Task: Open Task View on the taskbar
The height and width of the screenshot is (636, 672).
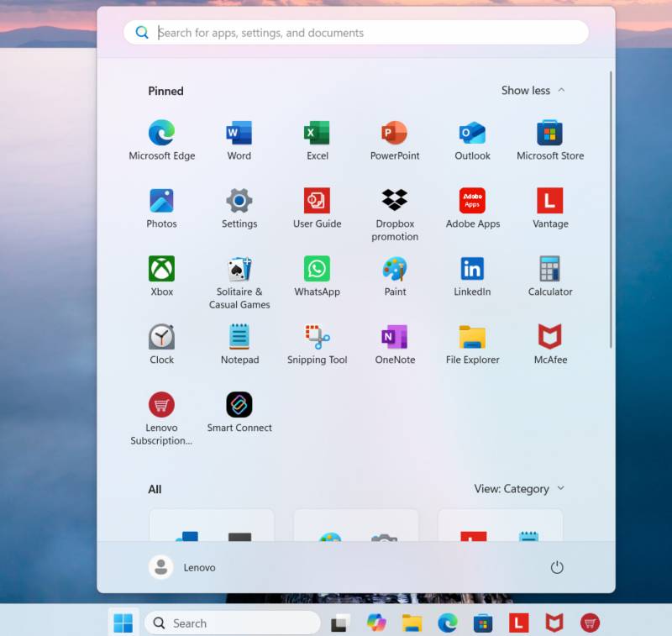Action: point(341,623)
